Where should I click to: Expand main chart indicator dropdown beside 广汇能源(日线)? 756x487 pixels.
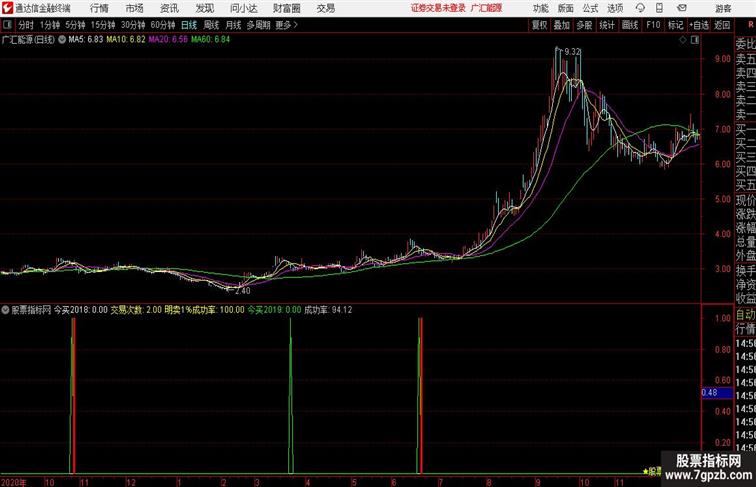(62, 40)
